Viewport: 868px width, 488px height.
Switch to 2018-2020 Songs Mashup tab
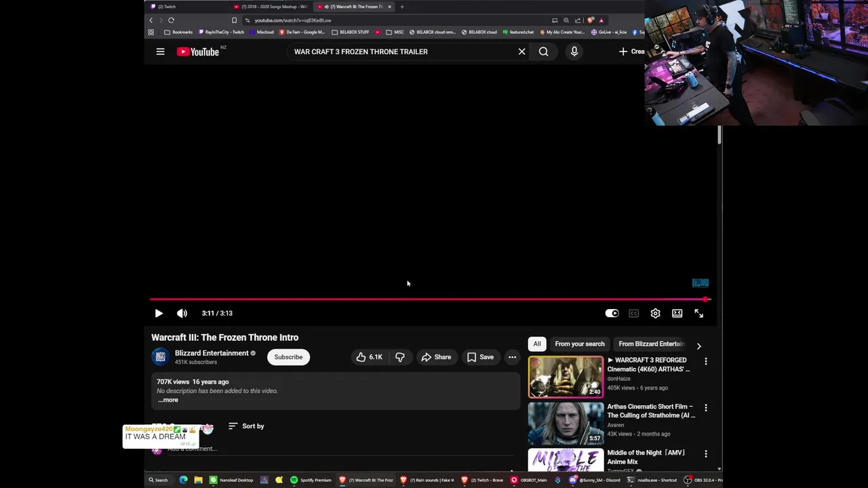pos(270,7)
